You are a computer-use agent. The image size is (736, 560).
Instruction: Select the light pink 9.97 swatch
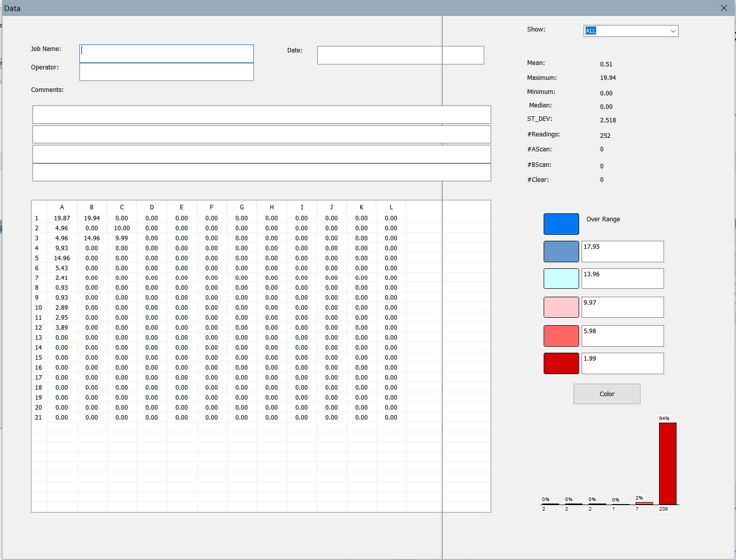561,307
